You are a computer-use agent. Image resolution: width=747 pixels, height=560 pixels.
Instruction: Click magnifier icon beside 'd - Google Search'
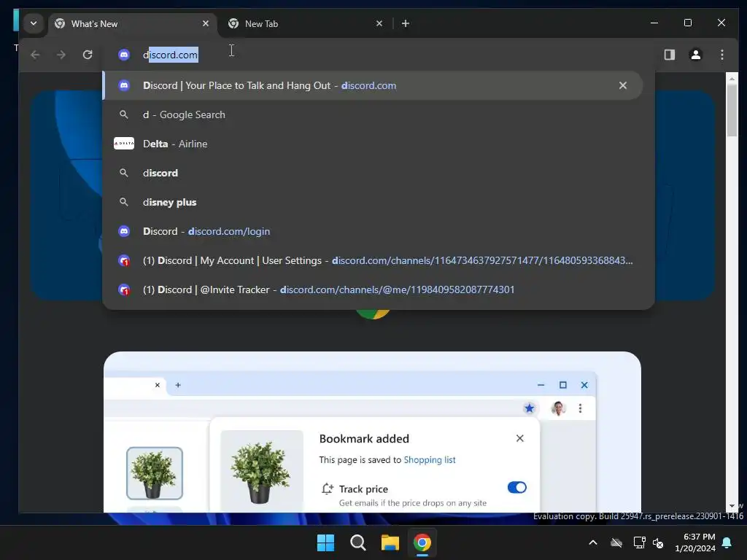(x=124, y=114)
